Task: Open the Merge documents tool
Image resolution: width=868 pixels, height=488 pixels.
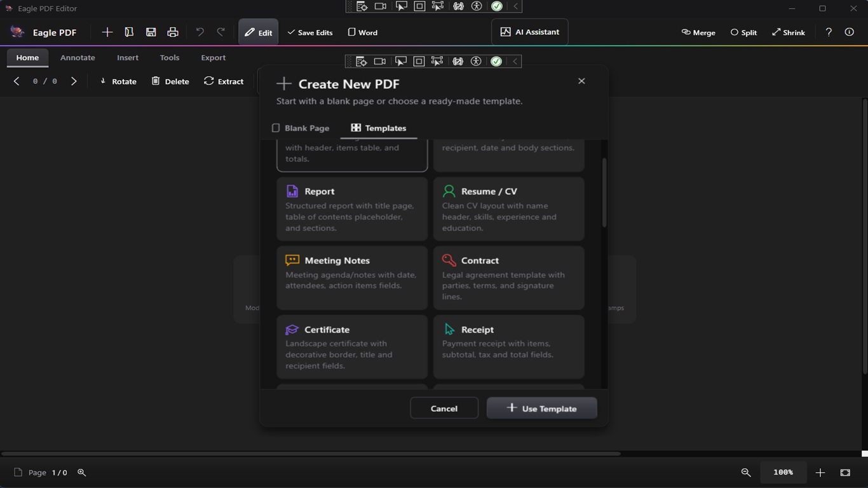Action: 698,32
